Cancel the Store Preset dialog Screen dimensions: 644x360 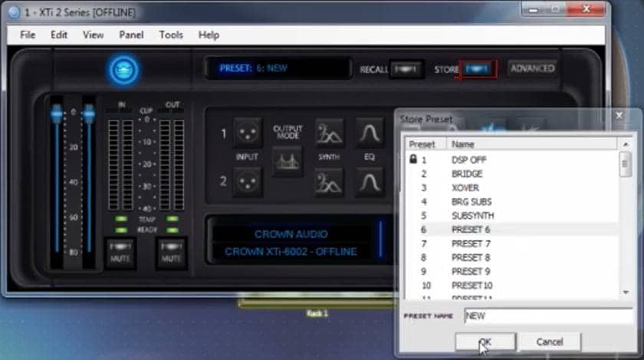[x=549, y=342]
